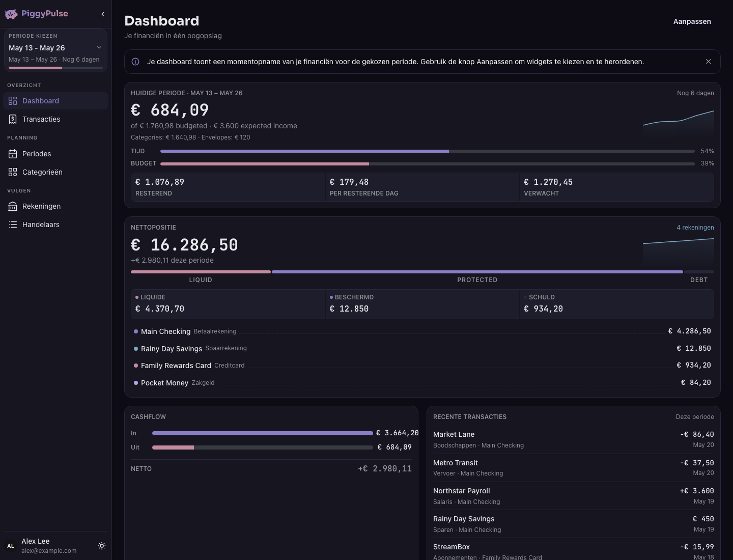Open the Dashboard menu item

click(x=55, y=101)
